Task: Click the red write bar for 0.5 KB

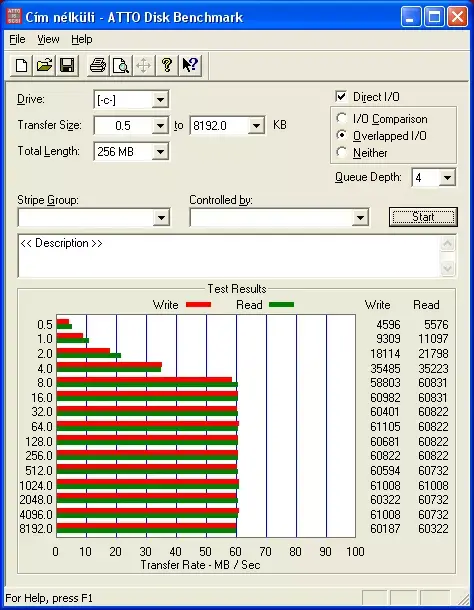Action: (x=63, y=321)
